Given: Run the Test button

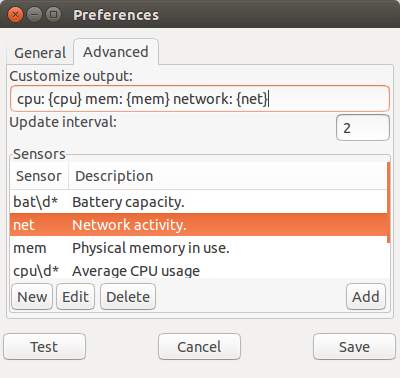Looking at the screenshot, I should (44, 347).
